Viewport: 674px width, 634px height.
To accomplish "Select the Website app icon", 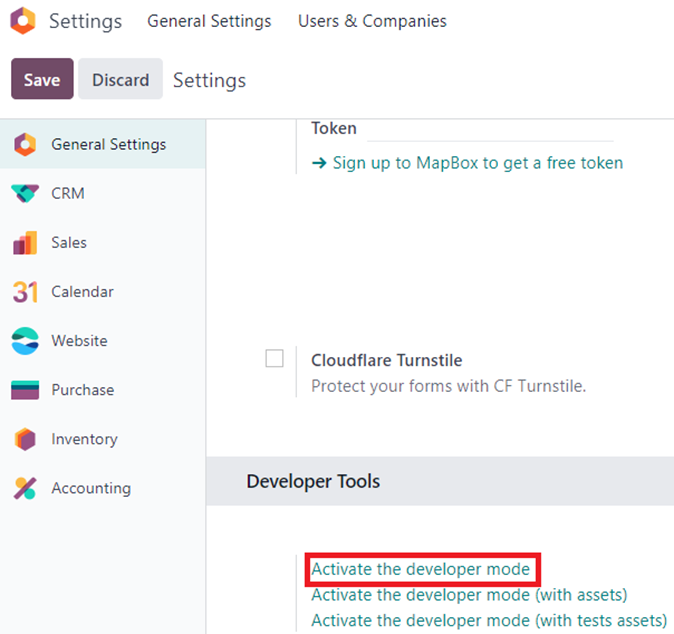I will (25, 341).
